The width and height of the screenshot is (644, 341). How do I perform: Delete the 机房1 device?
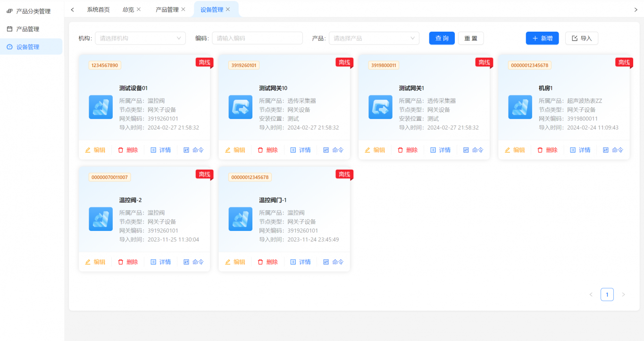pos(547,150)
